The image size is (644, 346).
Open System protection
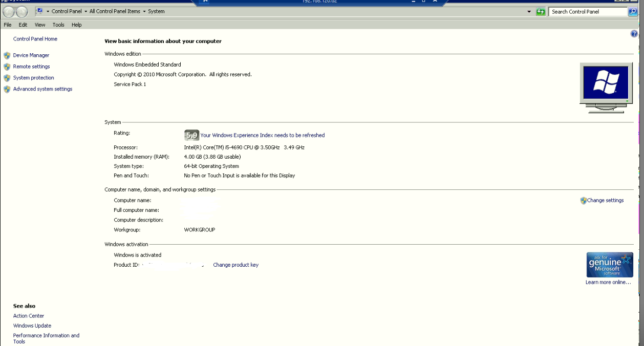pyautogui.click(x=34, y=78)
